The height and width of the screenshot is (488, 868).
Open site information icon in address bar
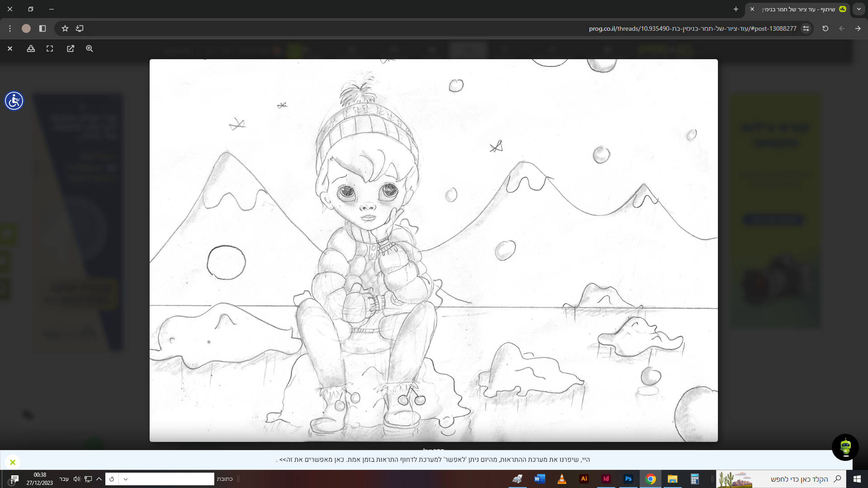click(806, 28)
